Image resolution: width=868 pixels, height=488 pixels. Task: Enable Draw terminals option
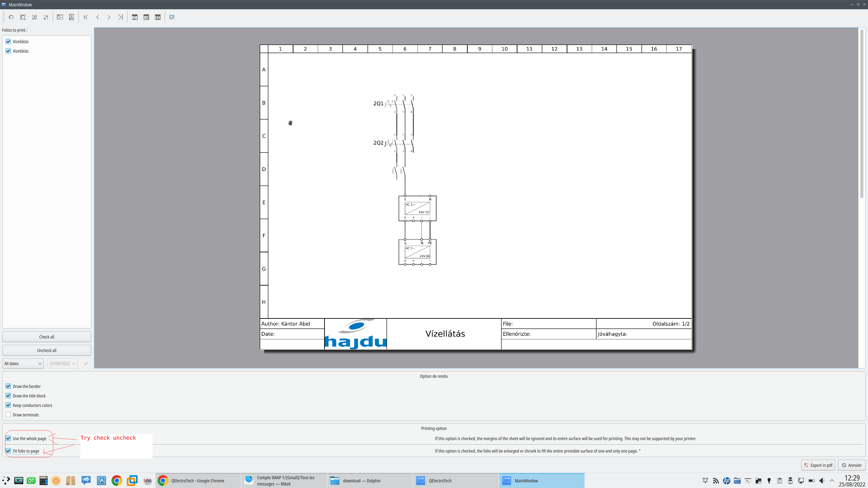(x=8, y=415)
